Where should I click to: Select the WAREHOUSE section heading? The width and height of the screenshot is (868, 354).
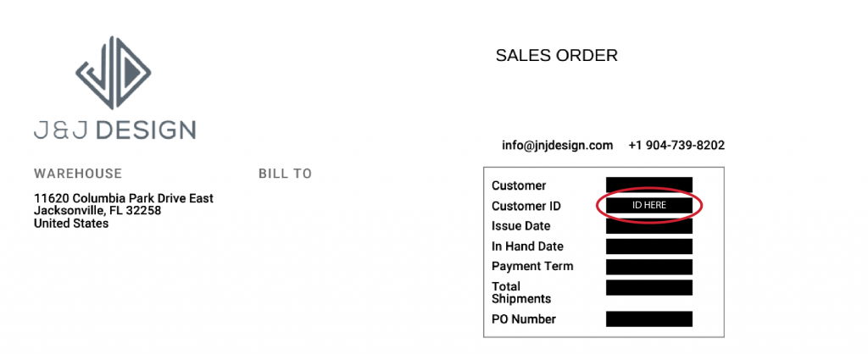(x=78, y=174)
